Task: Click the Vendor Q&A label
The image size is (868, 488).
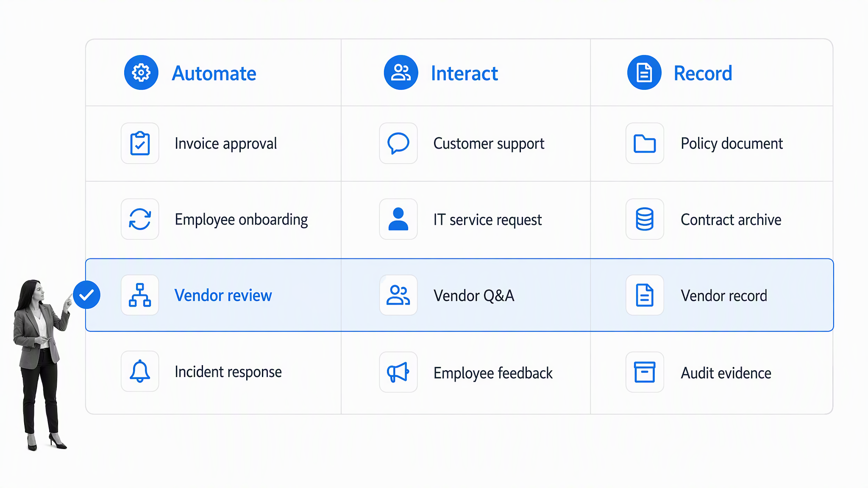Action: (x=474, y=296)
